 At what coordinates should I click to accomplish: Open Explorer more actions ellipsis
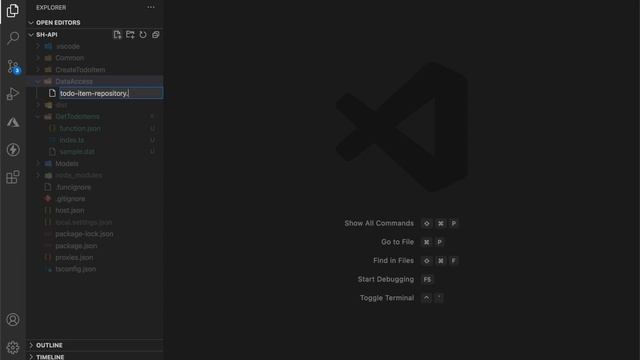pos(151,7)
